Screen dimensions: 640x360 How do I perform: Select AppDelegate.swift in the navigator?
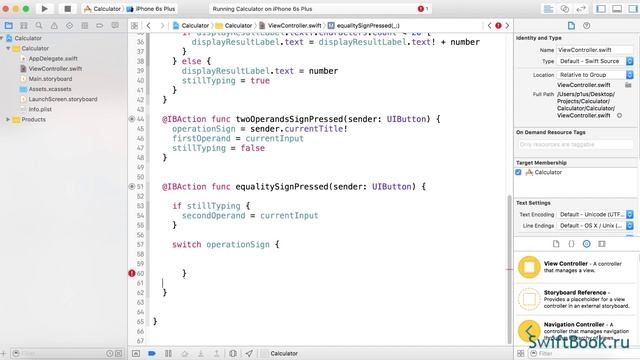pos(53,58)
